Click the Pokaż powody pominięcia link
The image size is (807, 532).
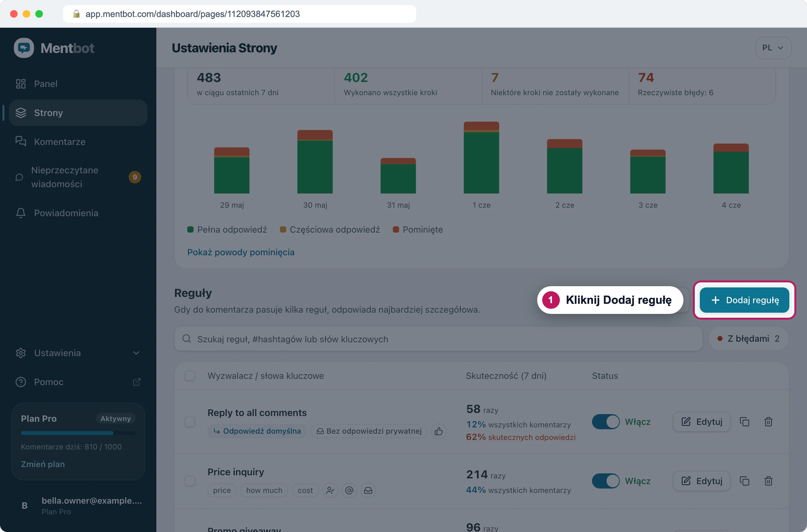click(241, 252)
